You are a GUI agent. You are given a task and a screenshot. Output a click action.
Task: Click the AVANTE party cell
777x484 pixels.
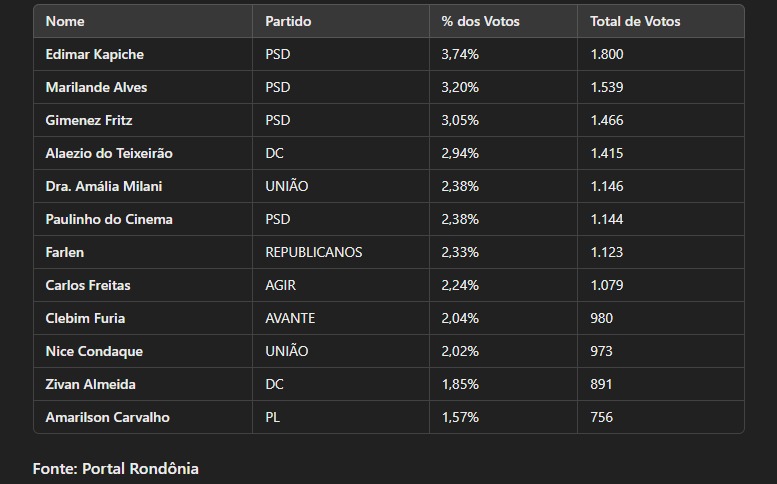[x=290, y=318]
